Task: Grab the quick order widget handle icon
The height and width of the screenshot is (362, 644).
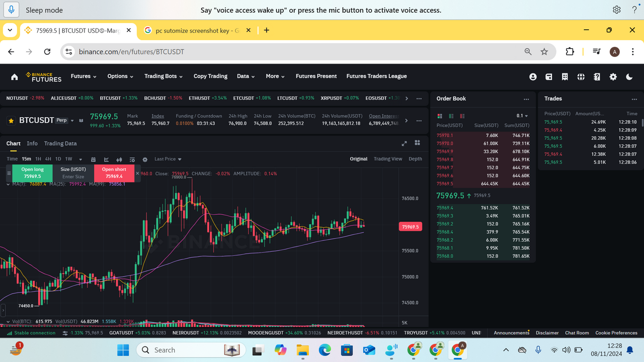Action: pos(9,173)
